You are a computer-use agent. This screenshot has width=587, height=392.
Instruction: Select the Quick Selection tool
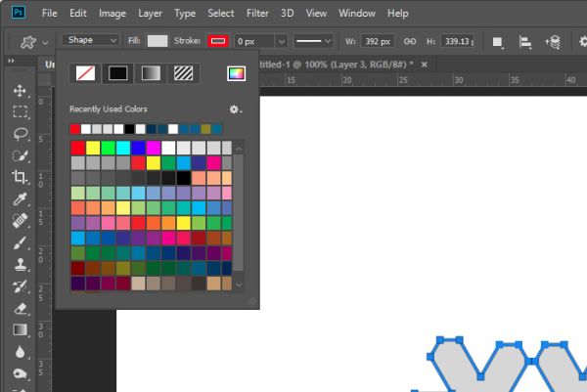point(20,155)
